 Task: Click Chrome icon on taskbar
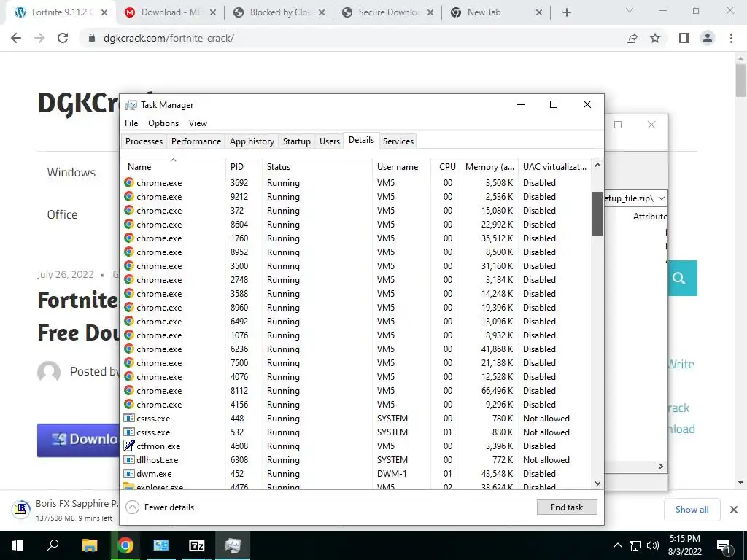125,545
